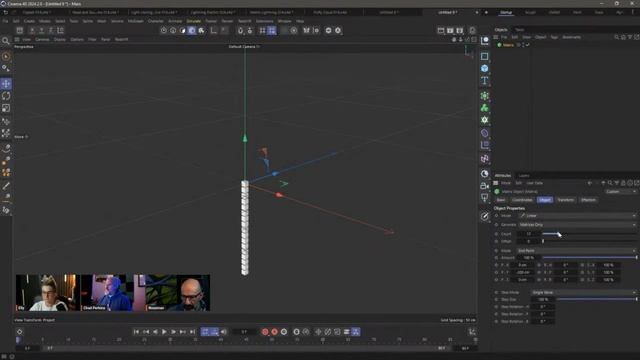Image resolution: width=640 pixels, height=360 pixels.
Task: Open the viewport Display menu
Action: (60, 40)
